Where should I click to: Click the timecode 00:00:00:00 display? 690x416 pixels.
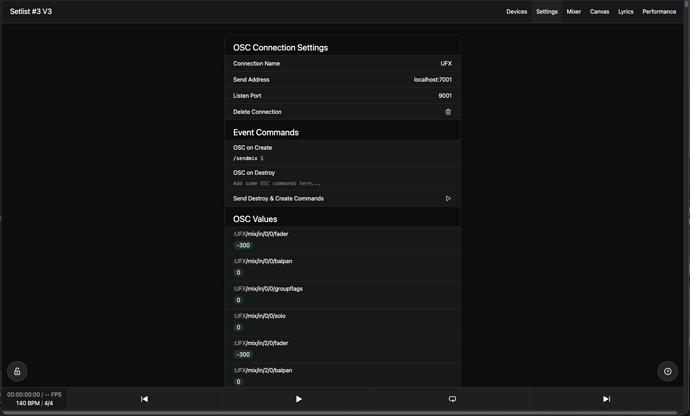coord(23,394)
